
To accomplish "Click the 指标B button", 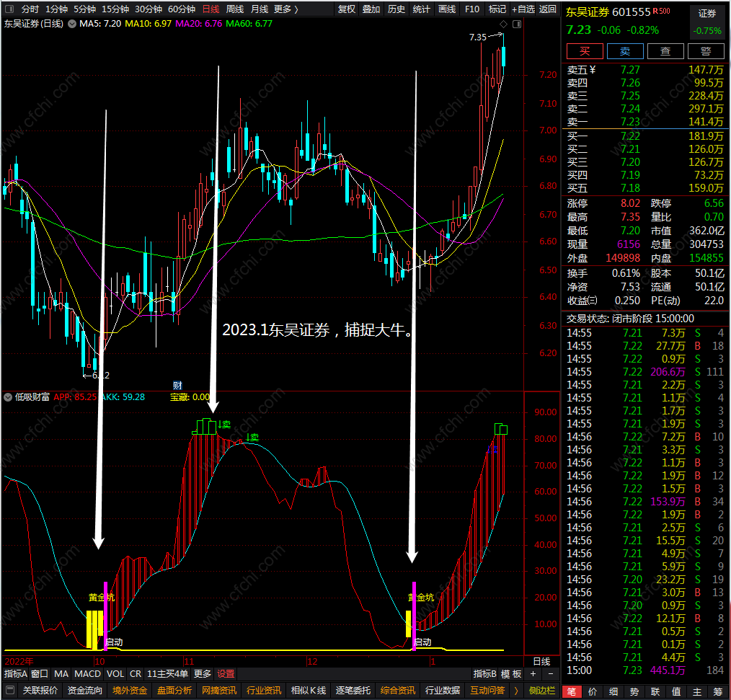I will (485, 674).
